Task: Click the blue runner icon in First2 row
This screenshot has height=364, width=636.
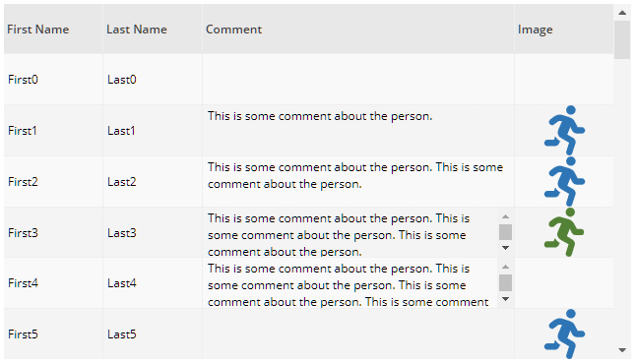Action: [x=564, y=182]
